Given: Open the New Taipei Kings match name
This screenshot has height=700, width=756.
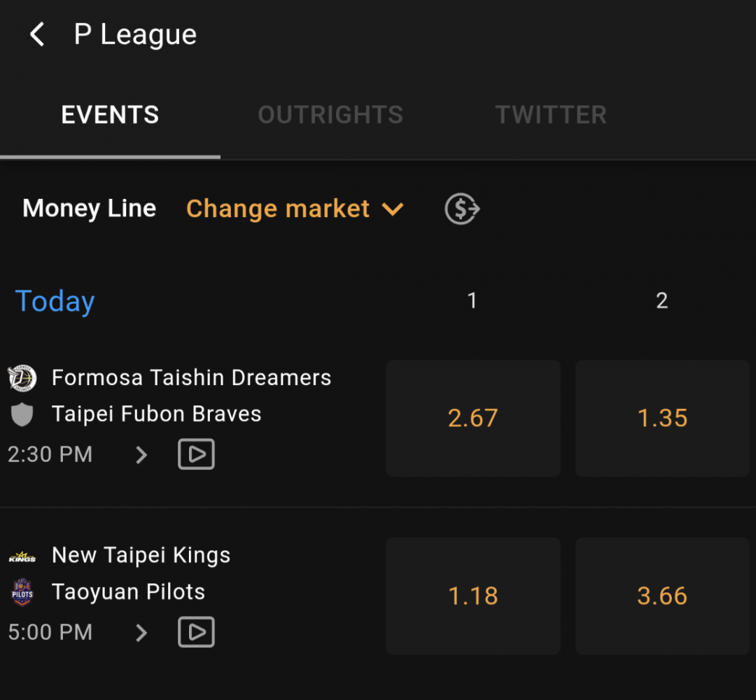Looking at the screenshot, I should (141, 555).
